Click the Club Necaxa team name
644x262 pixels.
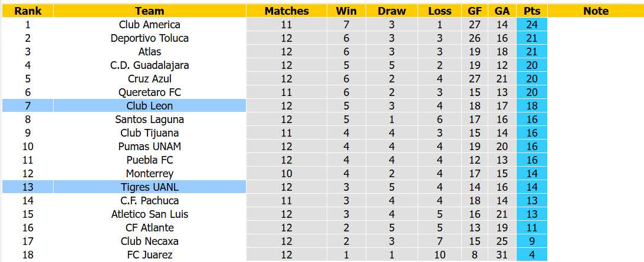(150, 241)
